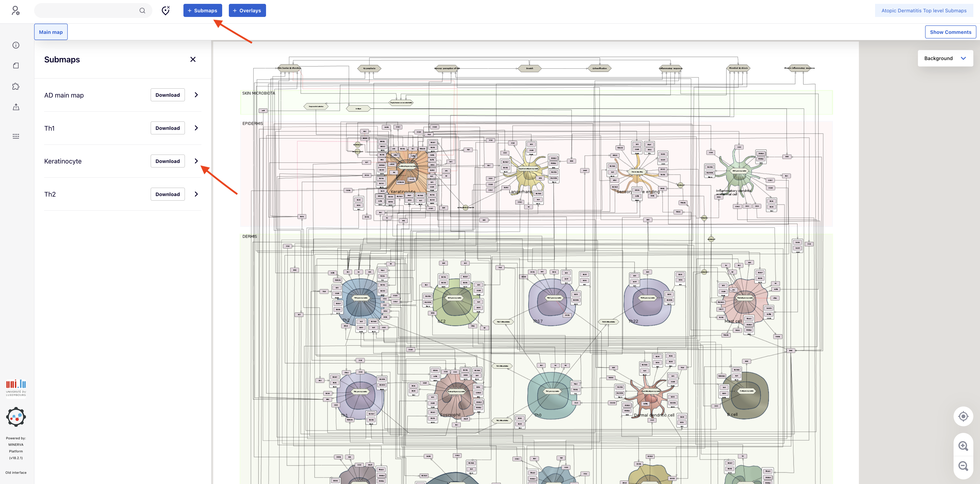Zoom in on the map
Viewport: 980px width, 484px height.
coord(963,446)
